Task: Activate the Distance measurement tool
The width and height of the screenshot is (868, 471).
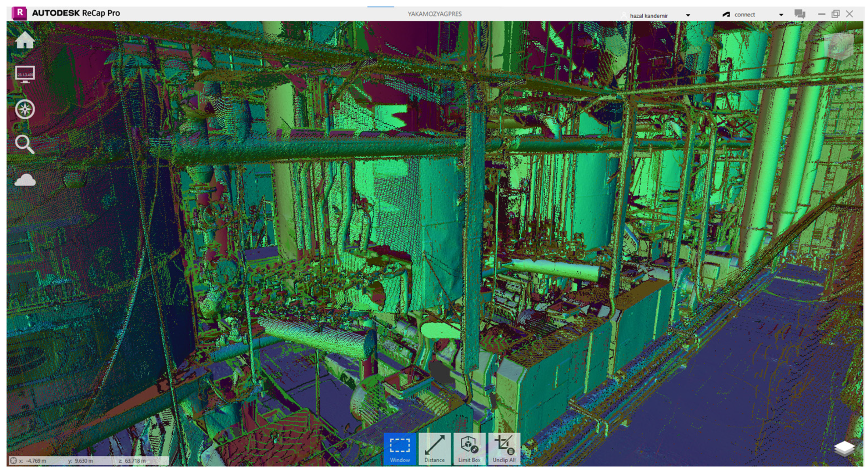Action: pos(435,449)
